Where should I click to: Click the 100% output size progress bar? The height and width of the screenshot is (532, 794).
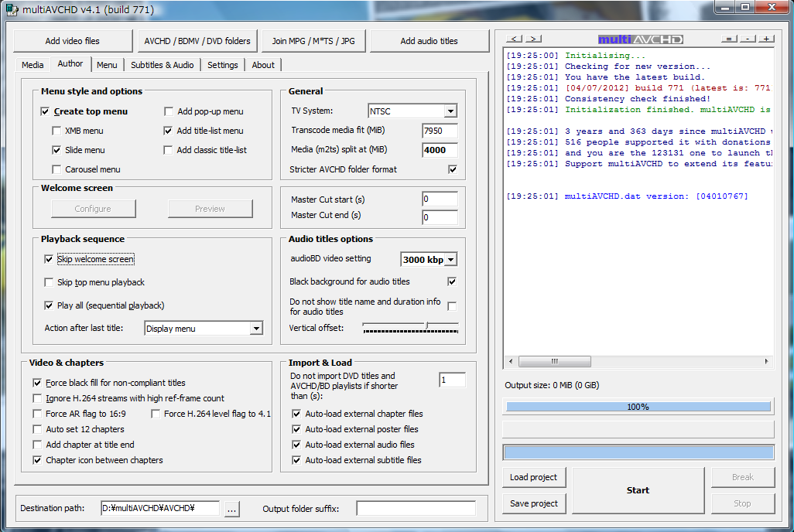click(638, 407)
